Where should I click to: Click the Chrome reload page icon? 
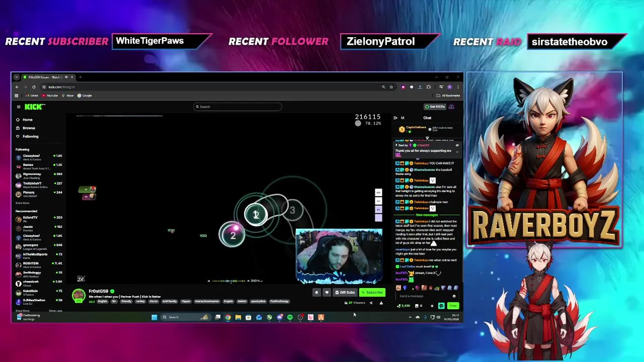click(34, 87)
